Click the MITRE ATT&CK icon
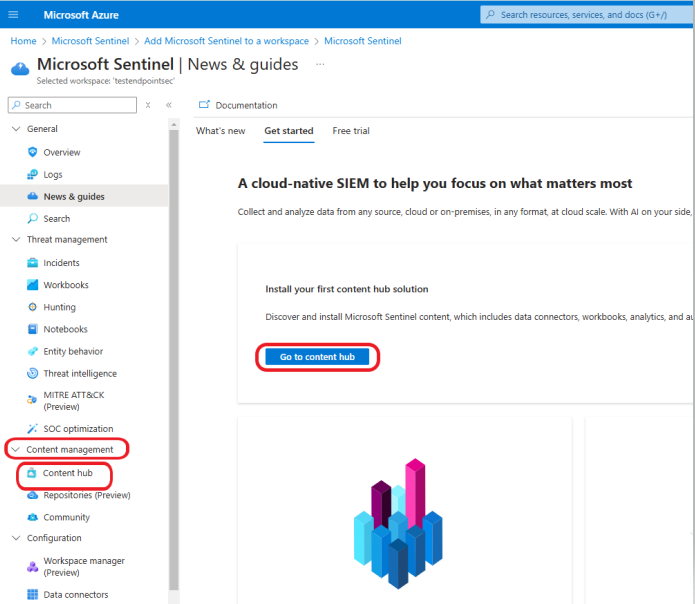 32,400
